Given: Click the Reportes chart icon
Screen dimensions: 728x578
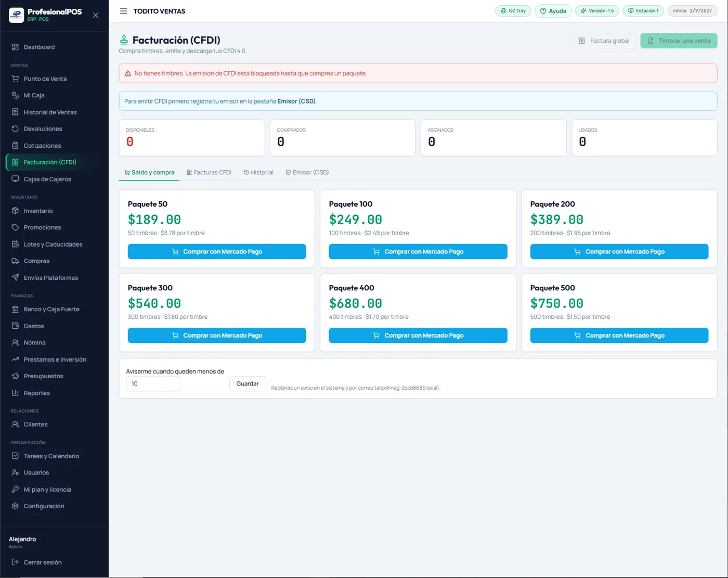Looking at the screenshot, I should 15,393.
